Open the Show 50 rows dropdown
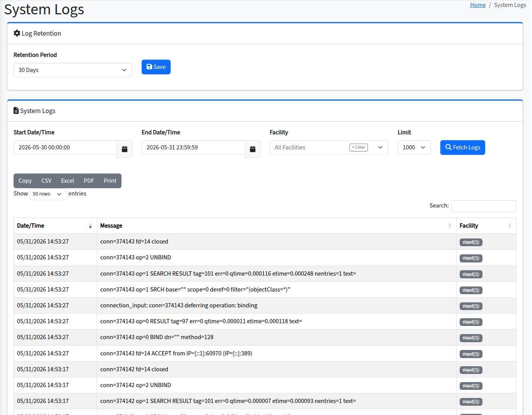Viewport: 532px width, 415px height. 48,194
